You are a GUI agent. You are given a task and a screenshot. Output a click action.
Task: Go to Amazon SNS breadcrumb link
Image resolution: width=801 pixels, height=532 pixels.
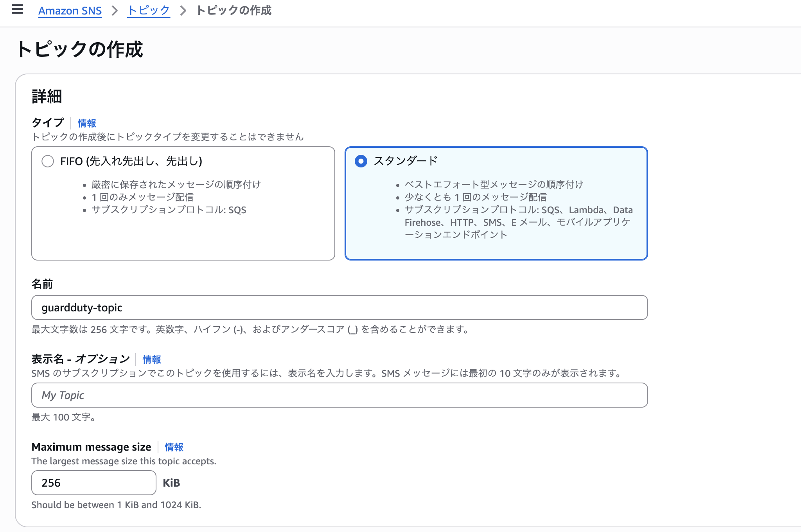[70, 11]
